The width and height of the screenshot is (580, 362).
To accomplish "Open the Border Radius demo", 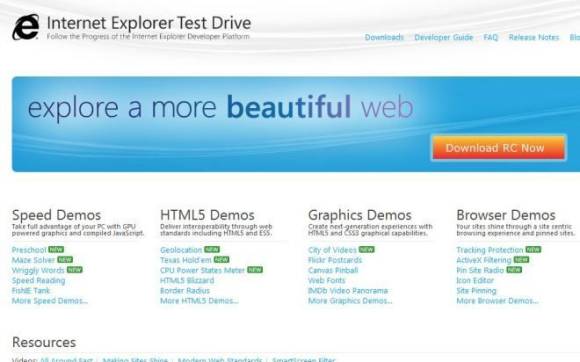I will pos(185,291).
